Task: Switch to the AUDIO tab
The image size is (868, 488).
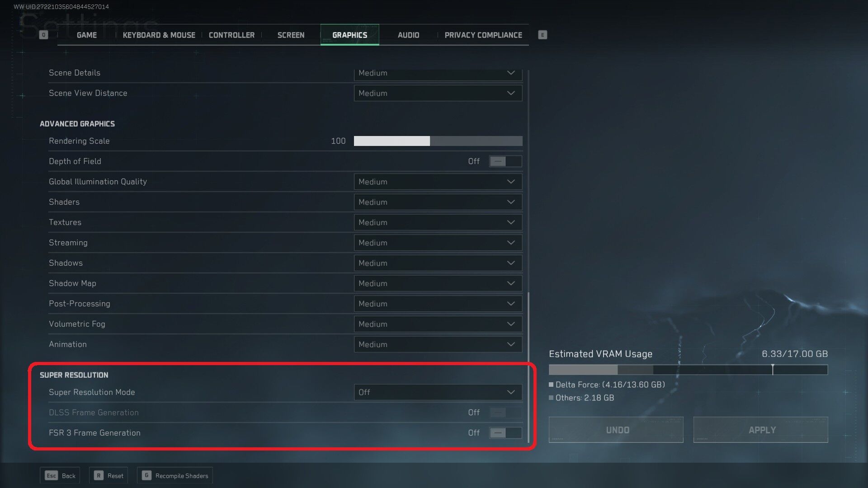Action: click(408, 35)
